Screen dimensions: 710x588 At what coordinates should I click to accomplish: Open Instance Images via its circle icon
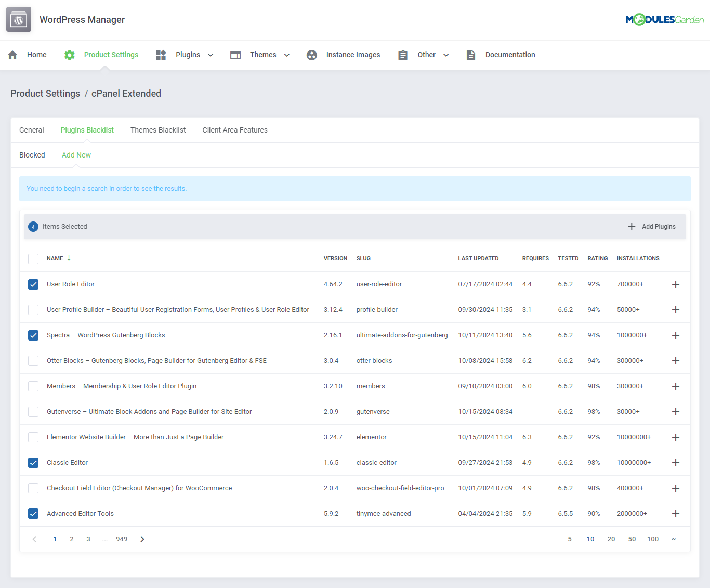(311, 55)
